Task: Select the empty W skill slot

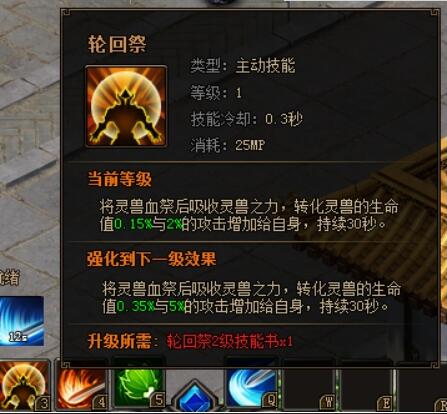Action: coord(309,388)
